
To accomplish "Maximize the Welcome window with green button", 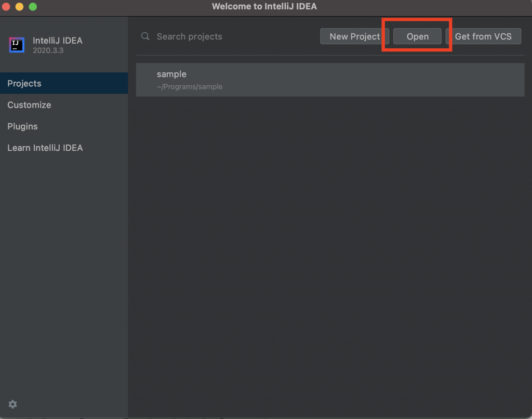I will 33,6.
